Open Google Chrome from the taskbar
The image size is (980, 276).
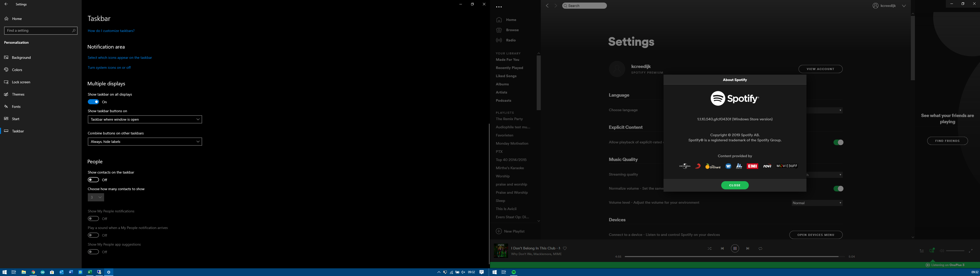click(33, 272)
